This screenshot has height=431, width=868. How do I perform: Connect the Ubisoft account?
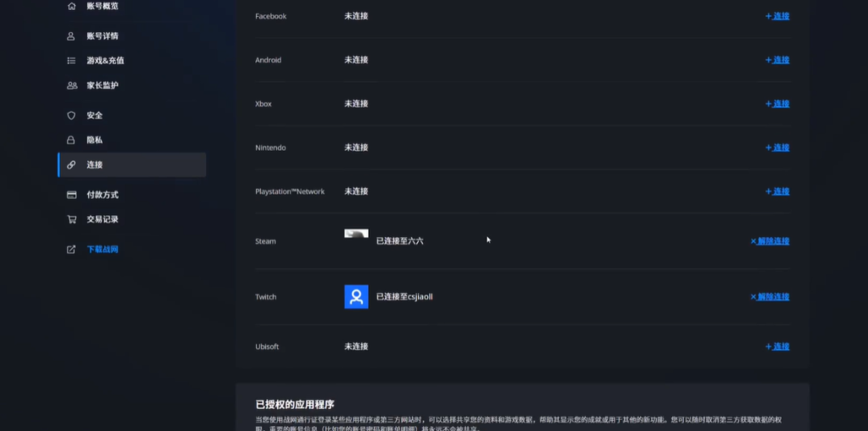[x=777, y=346]
